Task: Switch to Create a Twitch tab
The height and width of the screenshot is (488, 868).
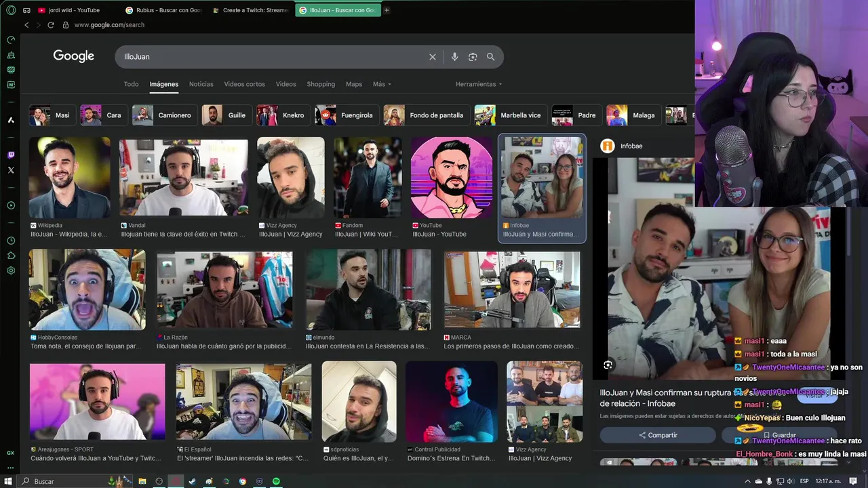Action: [250, 10]
